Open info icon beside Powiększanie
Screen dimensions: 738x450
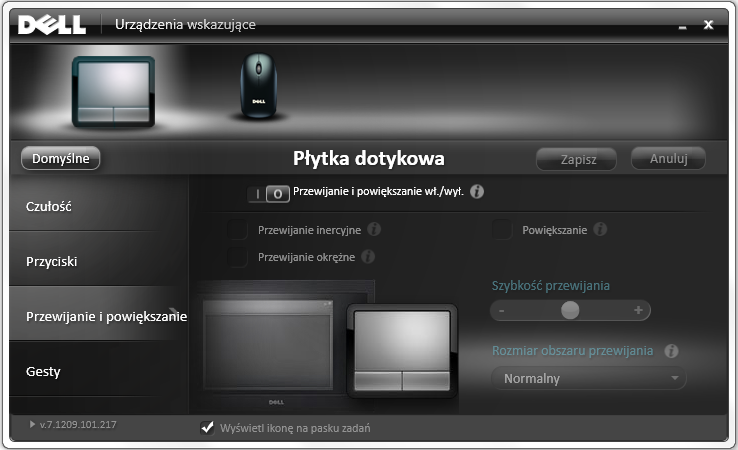[x=600, y=229]
